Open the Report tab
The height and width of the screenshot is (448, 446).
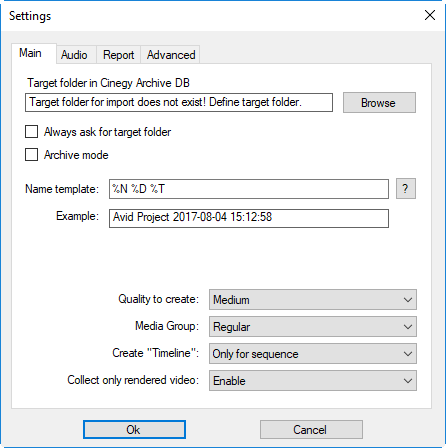coord(118,55)
